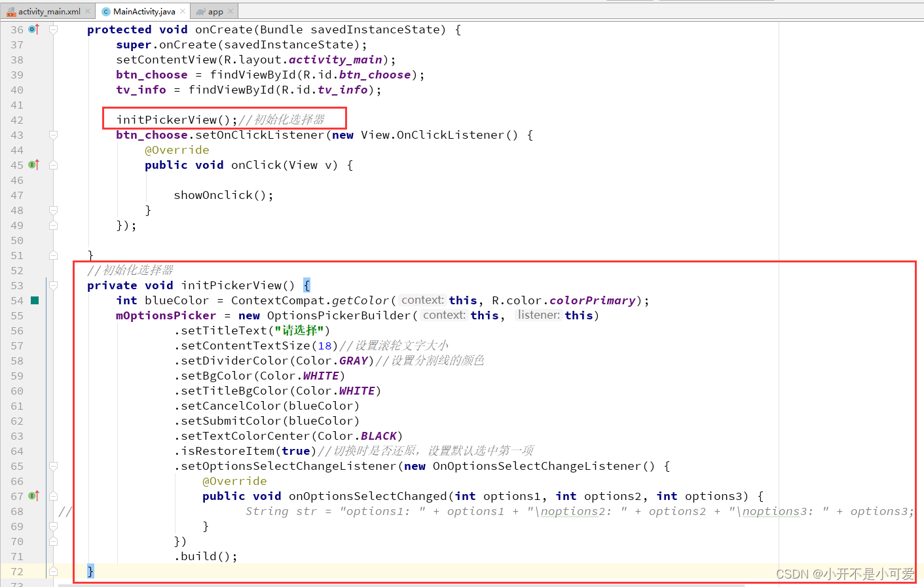Collapse the onClick method fold region
The width and height of the screenshot is (924, 587).
click(53, 164)
